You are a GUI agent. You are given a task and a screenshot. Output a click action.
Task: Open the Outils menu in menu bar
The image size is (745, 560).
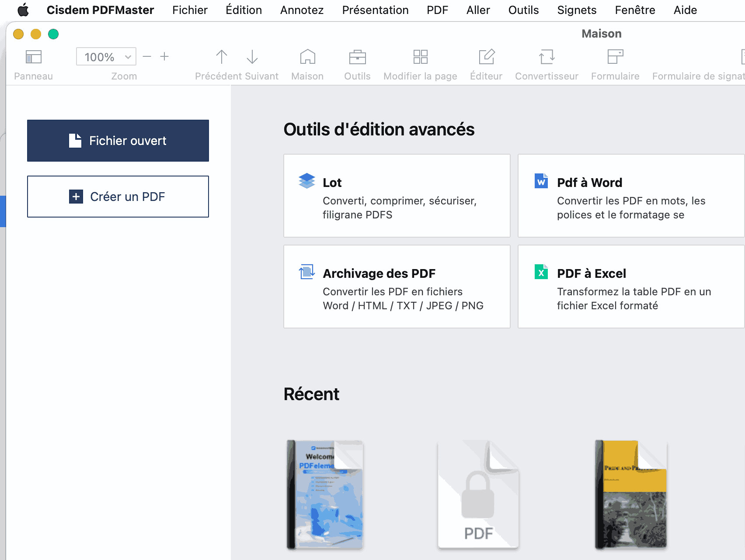click(523, 10)
